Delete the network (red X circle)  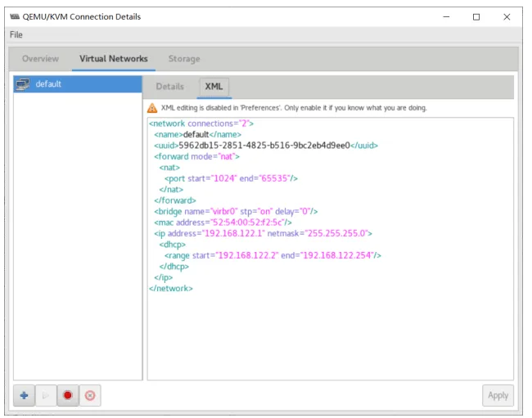click(x=90, y=395)
